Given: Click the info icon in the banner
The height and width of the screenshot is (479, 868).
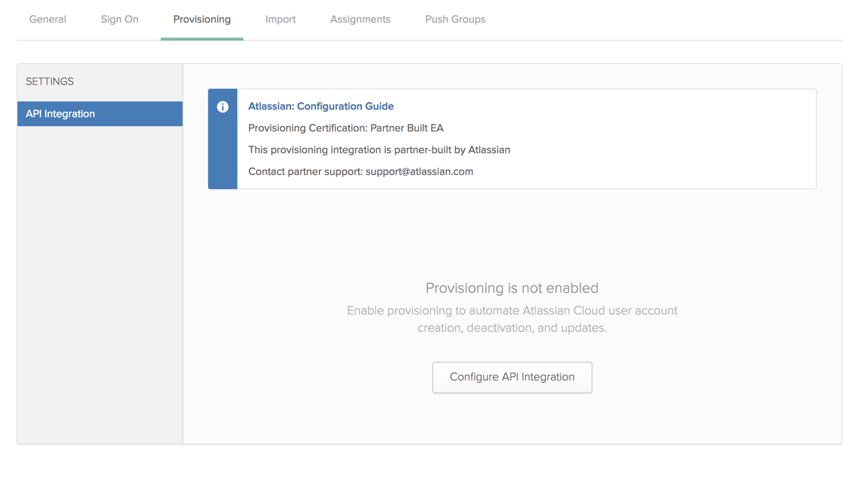Looking at the screenshot, I should [x=222, y=107].
